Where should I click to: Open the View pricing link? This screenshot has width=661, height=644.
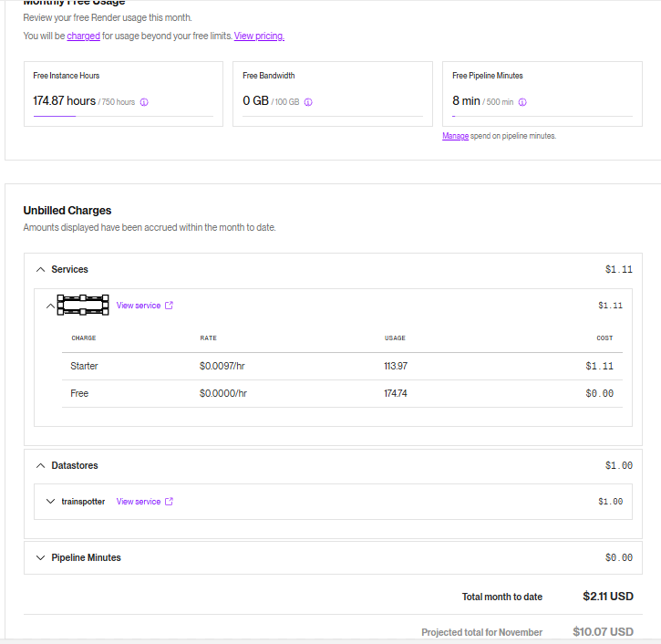pos(259,36)
